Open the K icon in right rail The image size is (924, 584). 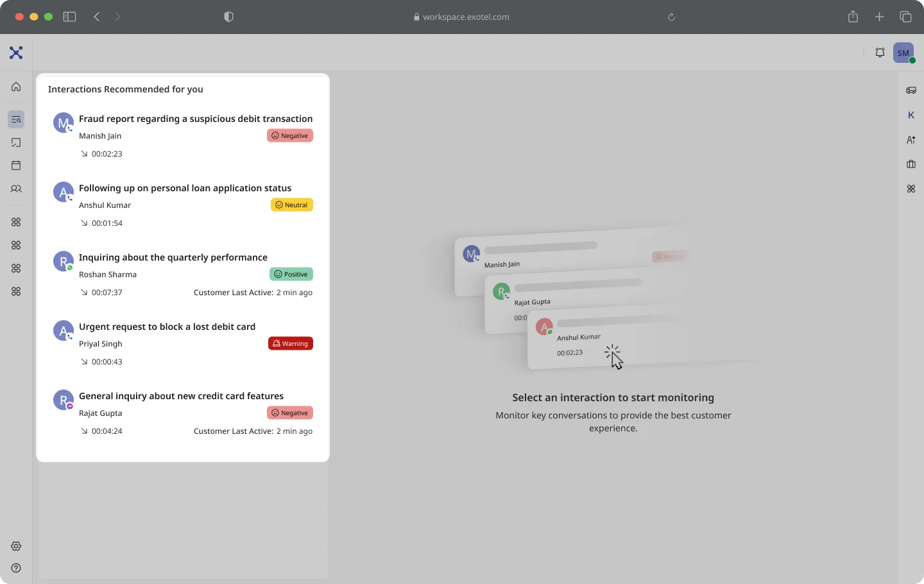[x=911, y=116]
